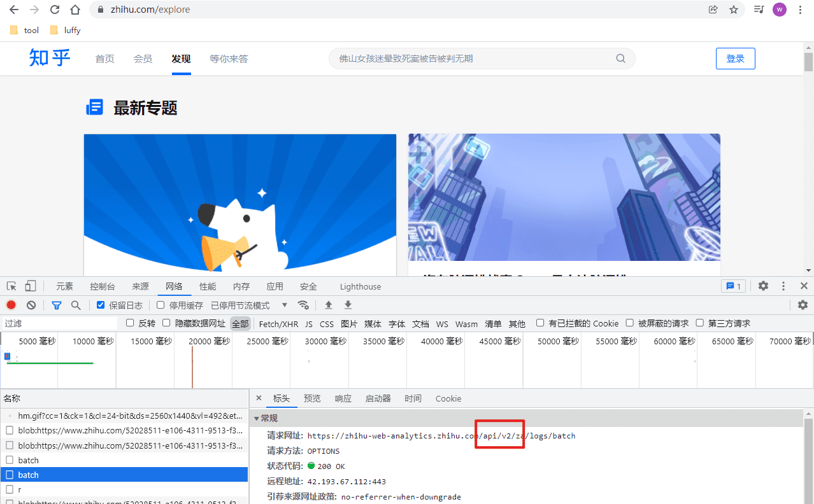Switch to the 响应 tab

[x=343, y=398]
